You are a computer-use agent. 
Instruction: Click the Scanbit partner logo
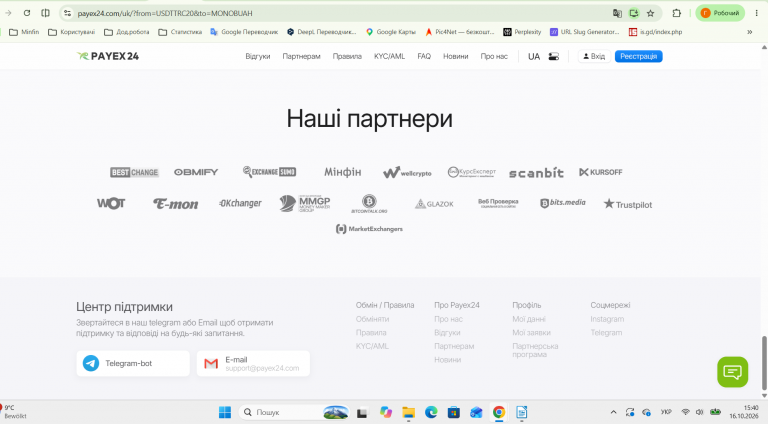click(x=536, y=173)
